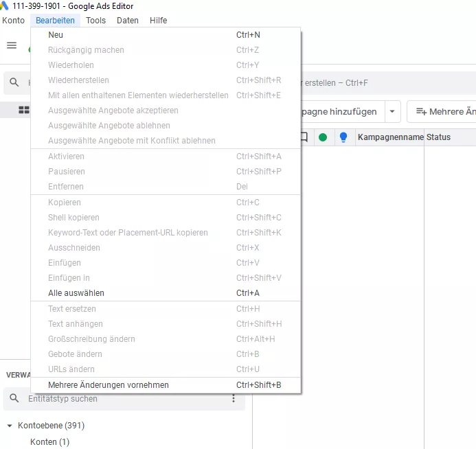Click Rückgängig machen menu entry
The width and height of the screenshot is (476, 449).
tap(166, 50)
